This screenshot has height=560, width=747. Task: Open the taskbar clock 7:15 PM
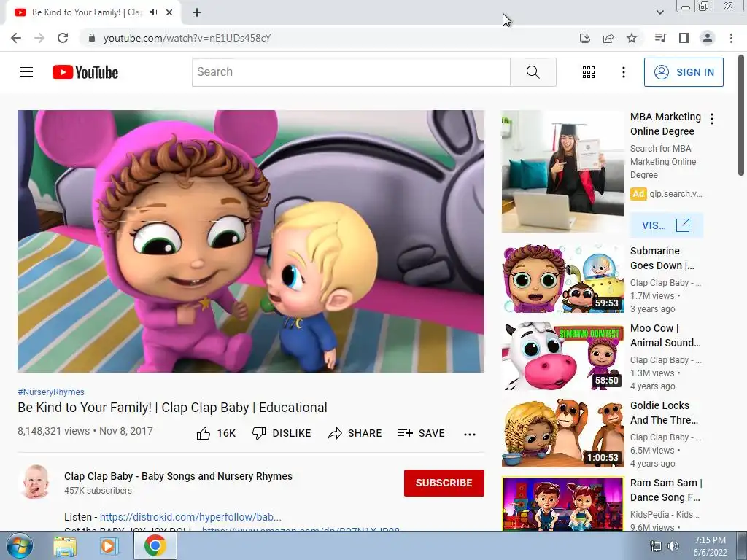click(710, 546)
